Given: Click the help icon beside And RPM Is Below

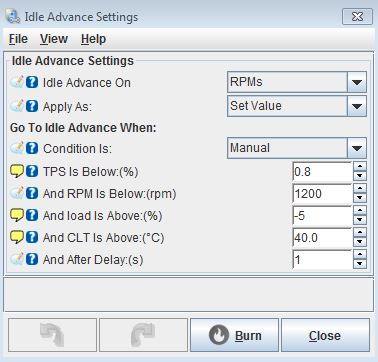Looking at the screenshot, I should (x=32, y=193).
